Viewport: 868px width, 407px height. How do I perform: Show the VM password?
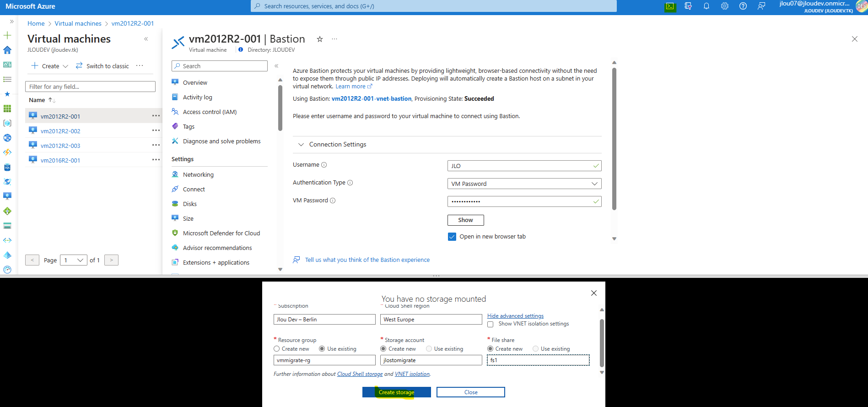465,220
